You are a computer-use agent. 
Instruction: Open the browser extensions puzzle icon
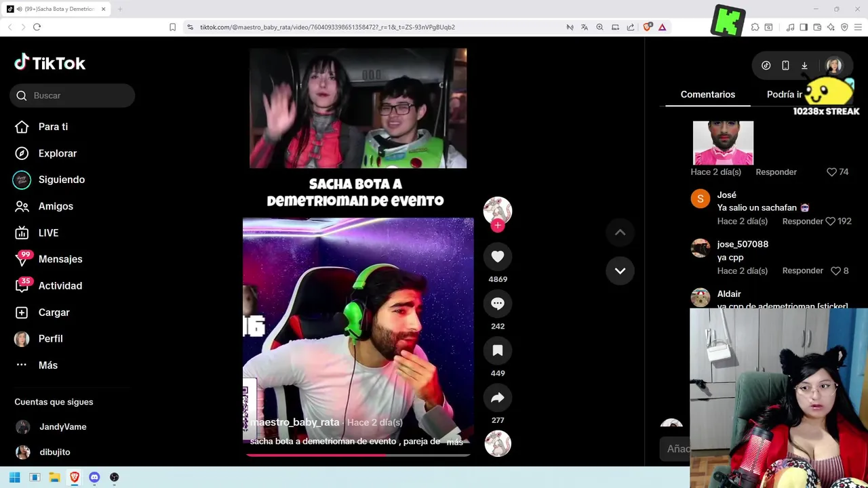[755, 27]
